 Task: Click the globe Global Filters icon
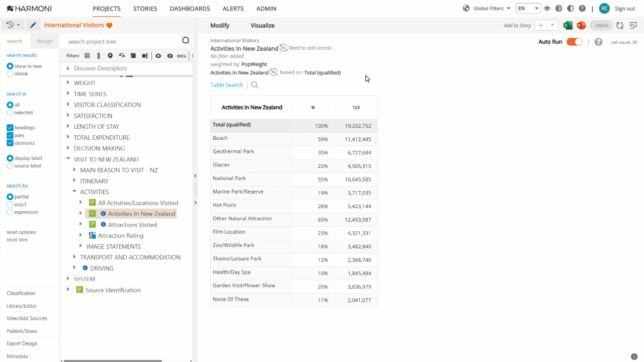(x=466, y=9)
